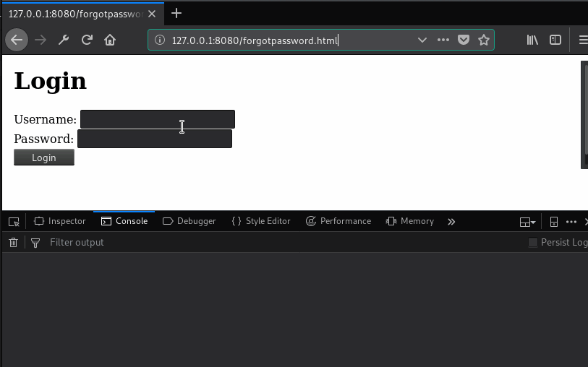Viewport: 588px width, 367px height.
Task: Activate the element picker tool
Action: pyautogui.click(x=14, y=222)
